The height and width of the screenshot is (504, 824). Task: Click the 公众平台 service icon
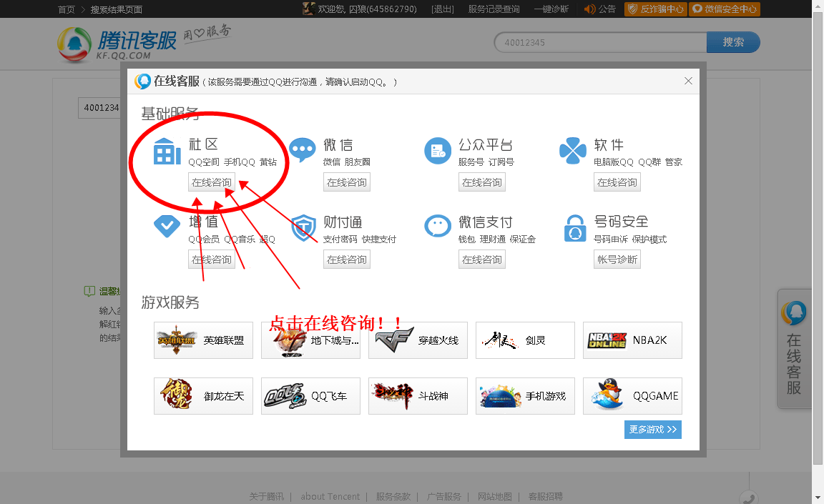click(438, 151)
